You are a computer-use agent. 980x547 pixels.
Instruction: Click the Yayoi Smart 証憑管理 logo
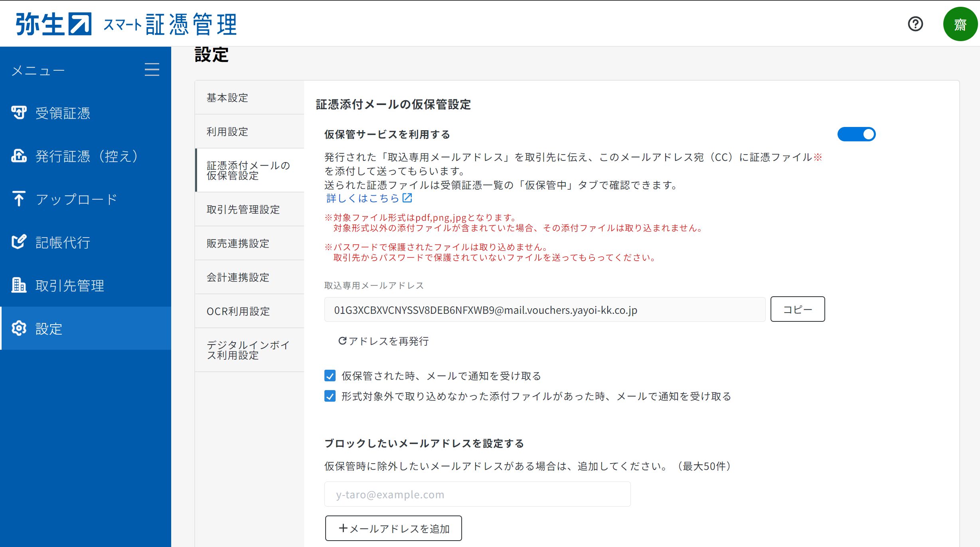(126, 24)
